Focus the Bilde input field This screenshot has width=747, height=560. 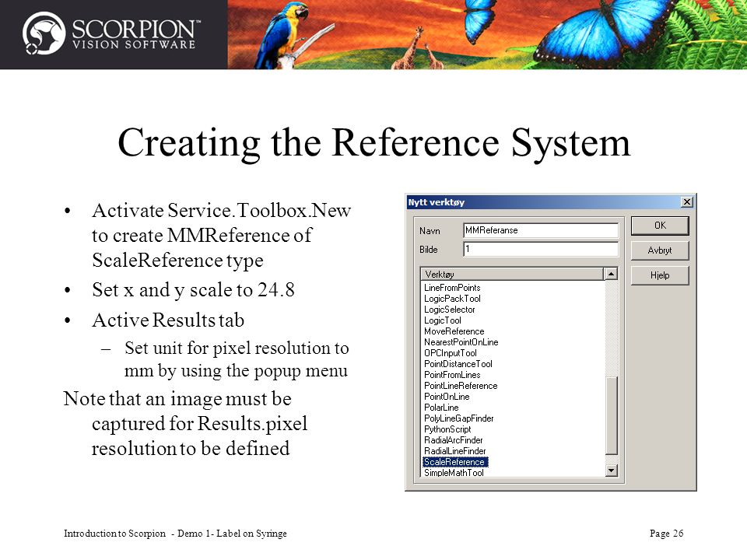(541, 249)
